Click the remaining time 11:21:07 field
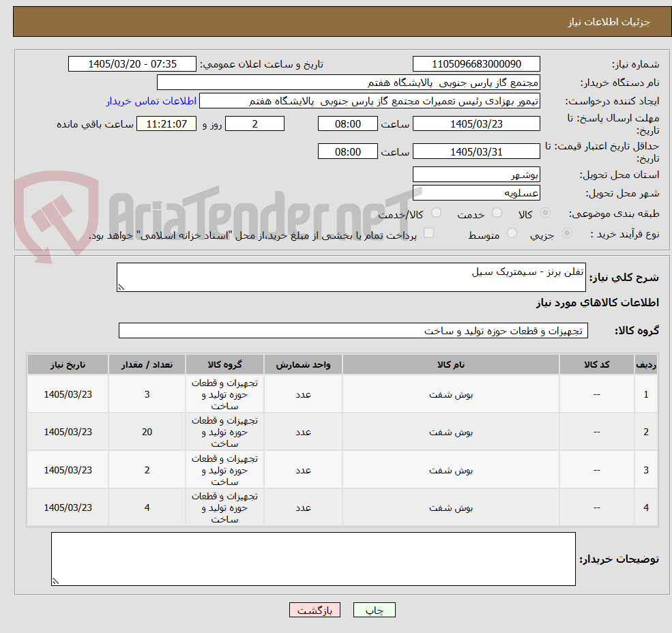This screenshot has height=633, width=672. click(166, 124)
